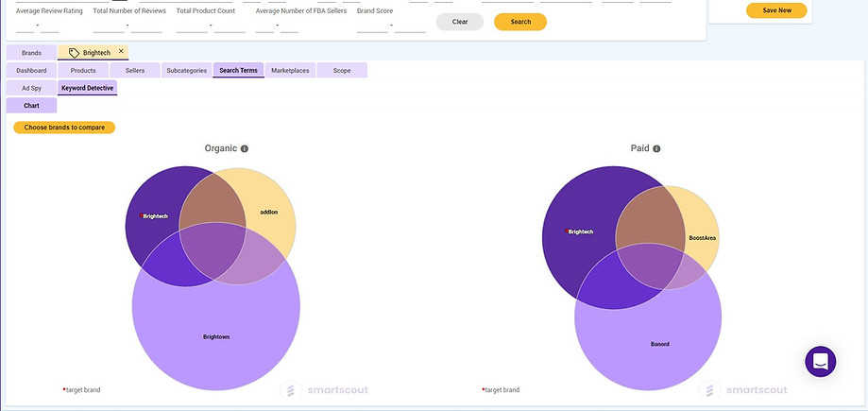
Task: Click Average Number of FBA Sellers maximum field
Action: (290, 26)
